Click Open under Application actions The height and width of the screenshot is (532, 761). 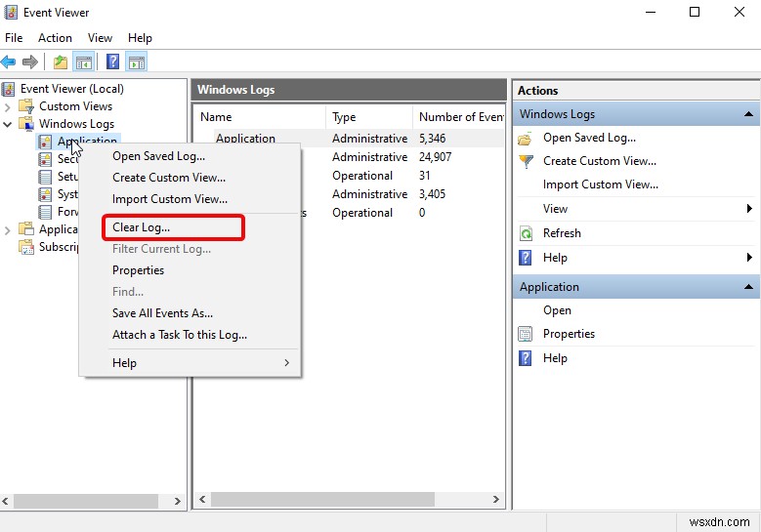click(557, 310)
